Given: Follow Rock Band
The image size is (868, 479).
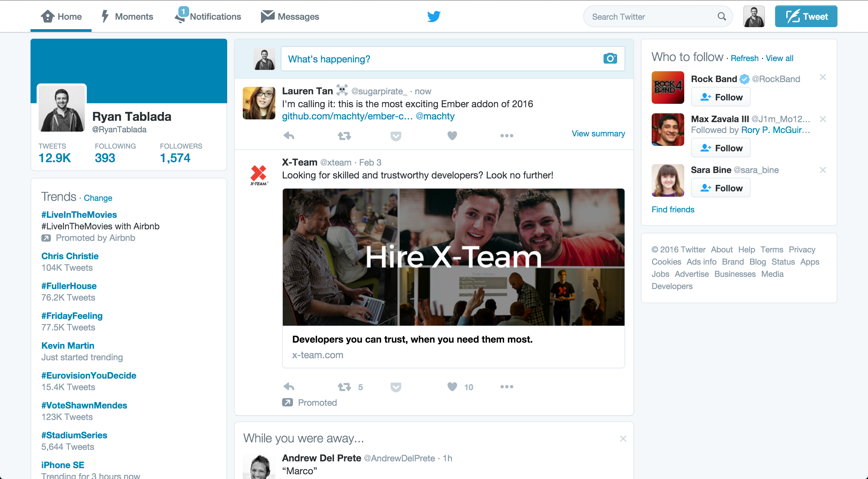Looking at the screenshot, I should (721, 97).
